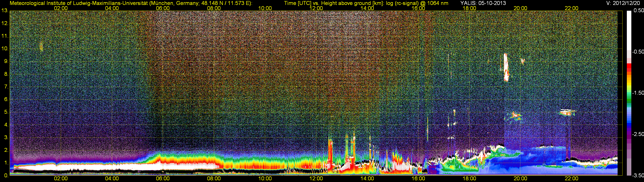Click '16:00' on the bottom time axis

tap(418, 179)
